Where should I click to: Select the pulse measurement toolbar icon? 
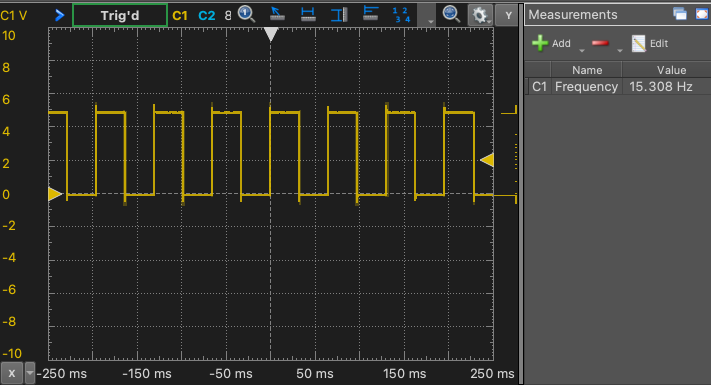coord(370,14)
